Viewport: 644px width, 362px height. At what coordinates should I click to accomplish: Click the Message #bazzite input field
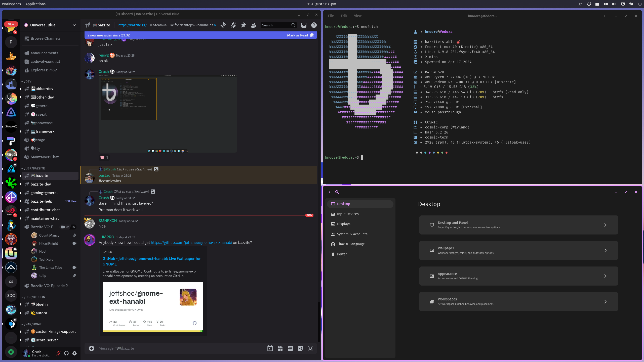176,348
